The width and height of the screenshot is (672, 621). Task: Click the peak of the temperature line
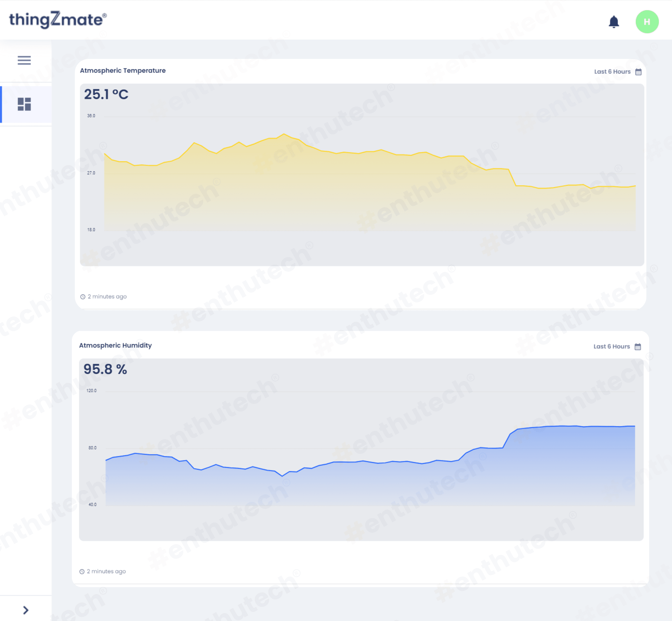(x=284, y=134)
